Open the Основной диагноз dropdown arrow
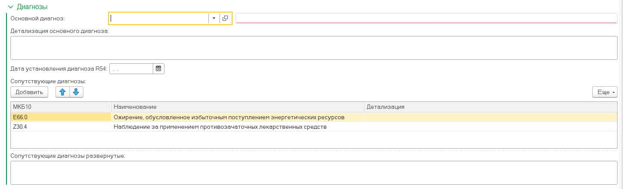The height and width of the screenshot is (189, 644). (214, 18)
